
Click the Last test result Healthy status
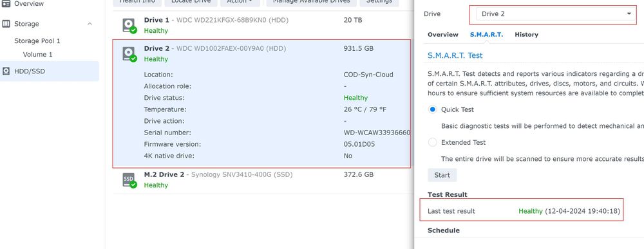pyautogui.click(x=530, y=211)
